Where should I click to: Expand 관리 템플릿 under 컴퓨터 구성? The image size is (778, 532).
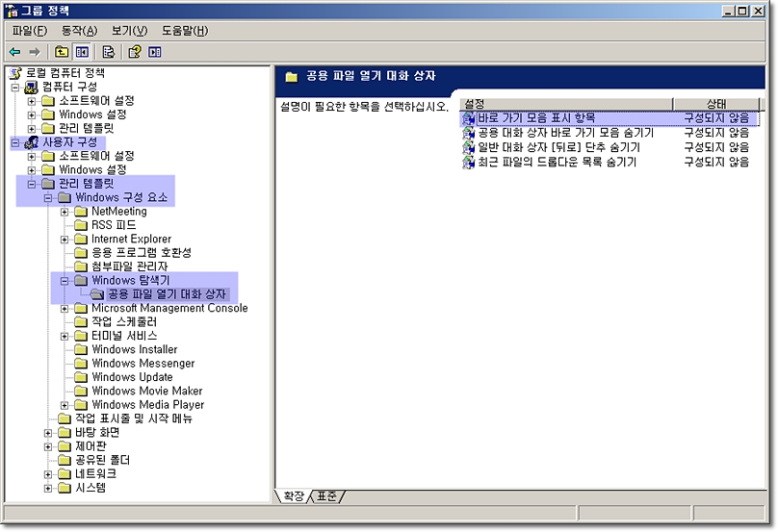pyautogui.click(x=32, y=130)
